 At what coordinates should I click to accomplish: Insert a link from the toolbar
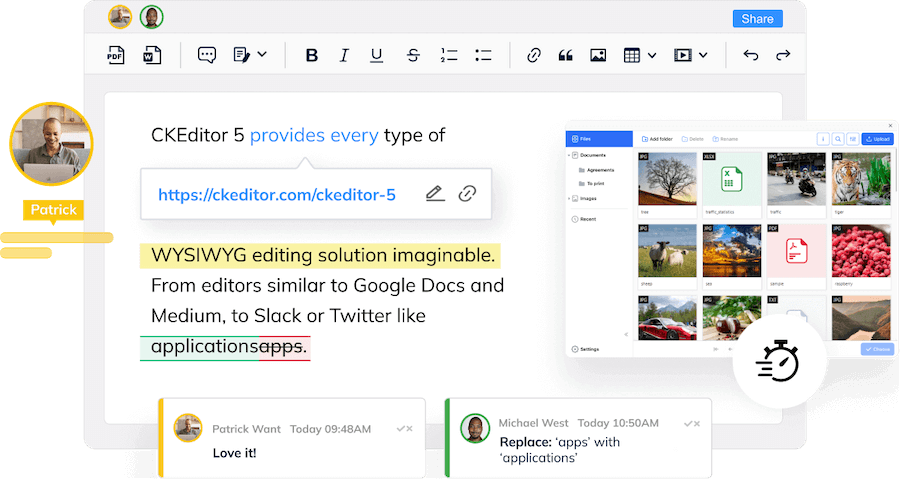tap(534, 55)
